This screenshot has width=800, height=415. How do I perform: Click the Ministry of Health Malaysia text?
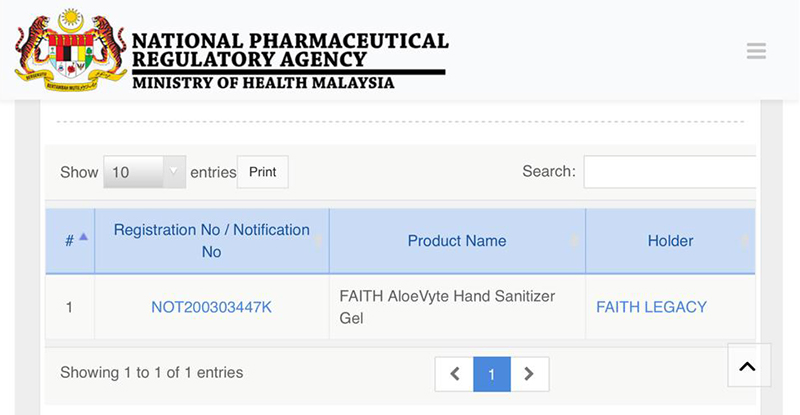tap(263, 83)
